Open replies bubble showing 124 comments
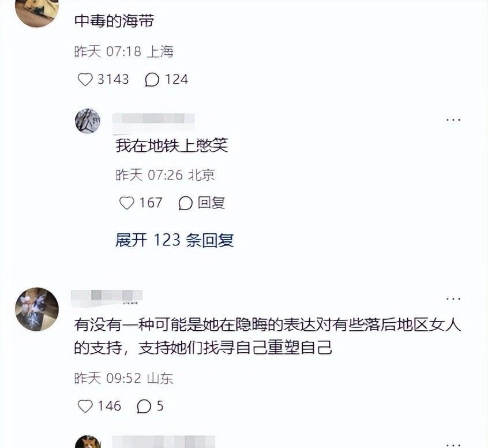488x448 pixels. [152, 80]
